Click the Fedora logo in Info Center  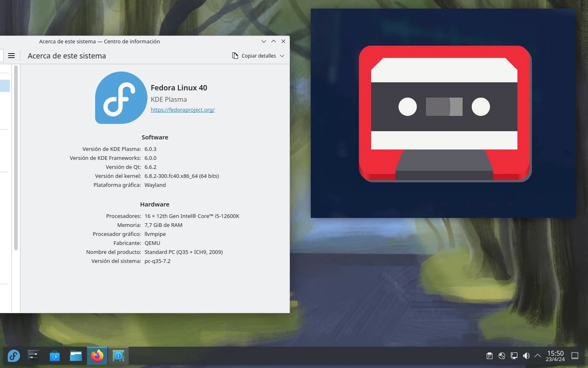pos(121,98)
